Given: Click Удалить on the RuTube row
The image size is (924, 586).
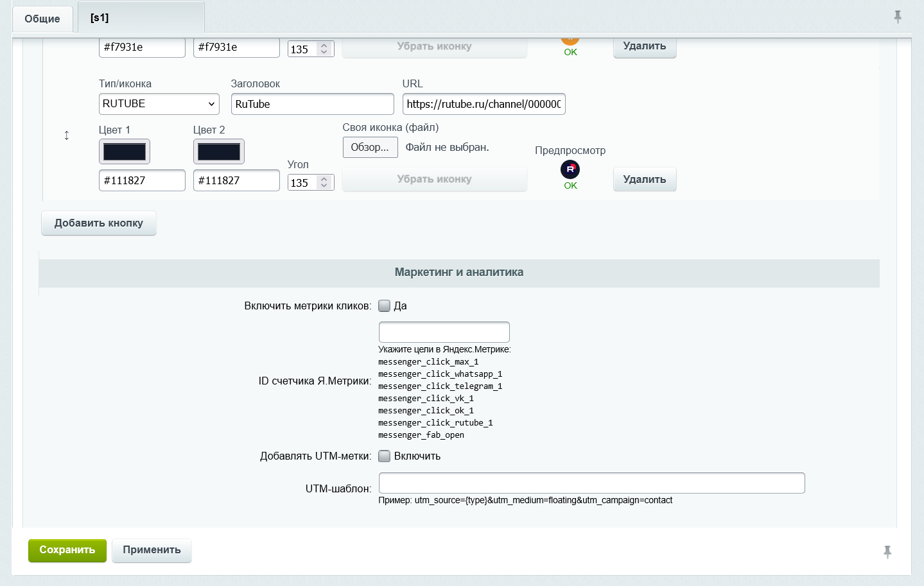Looking at the screenshot, I should [x=644, y=179].
